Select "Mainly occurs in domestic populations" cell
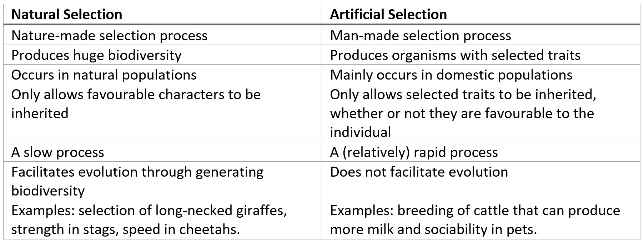The height and width of the screenshot is (243, 644). point(451,75)
